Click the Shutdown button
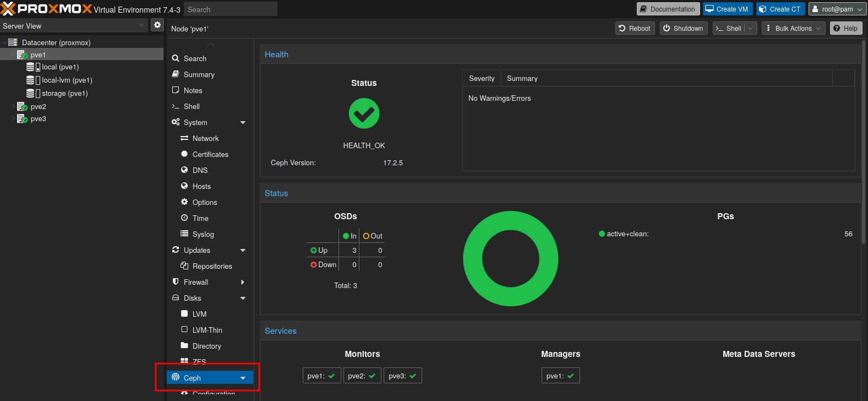 (683, 28)
